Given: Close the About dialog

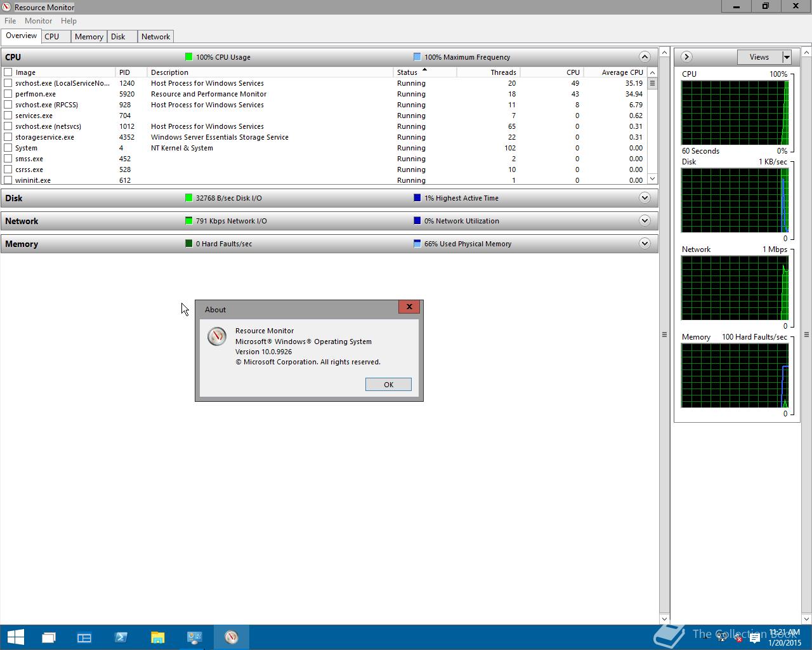Looking at the screenshot, I should [x=409, y=307].
